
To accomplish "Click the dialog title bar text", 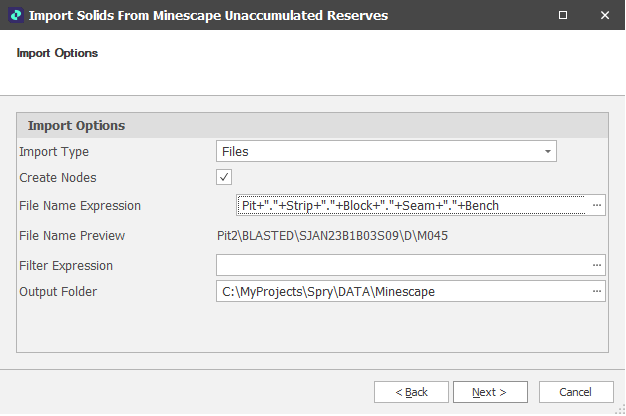I will [208, 16].
